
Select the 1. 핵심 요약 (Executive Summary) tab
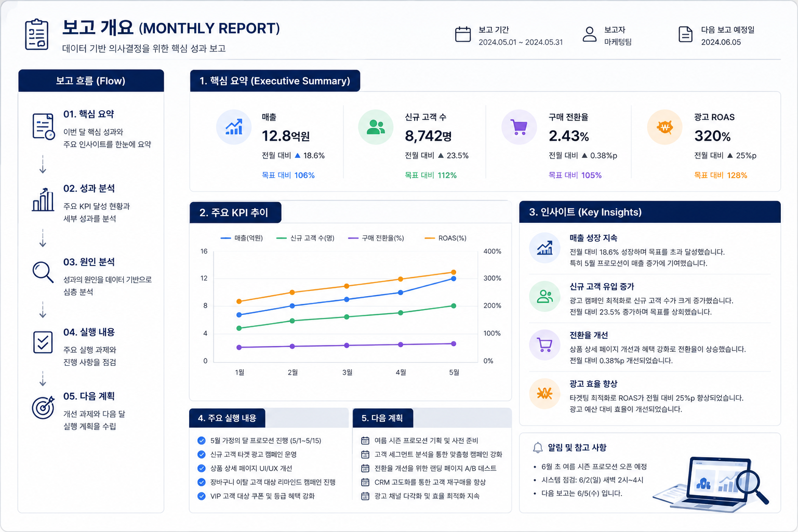click(x=275, y=81)
